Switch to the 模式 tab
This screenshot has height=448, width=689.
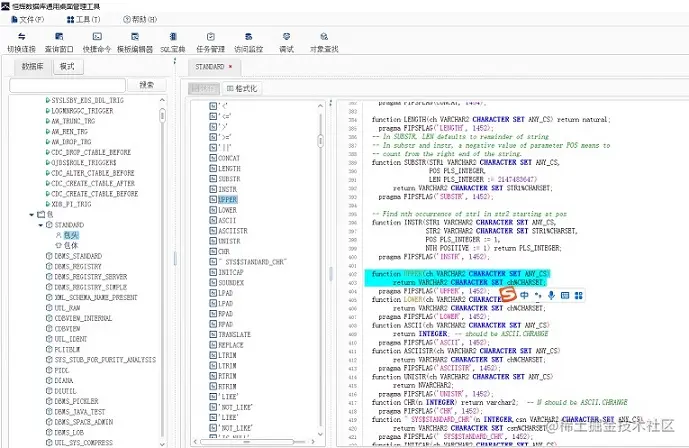click(68, 66)
